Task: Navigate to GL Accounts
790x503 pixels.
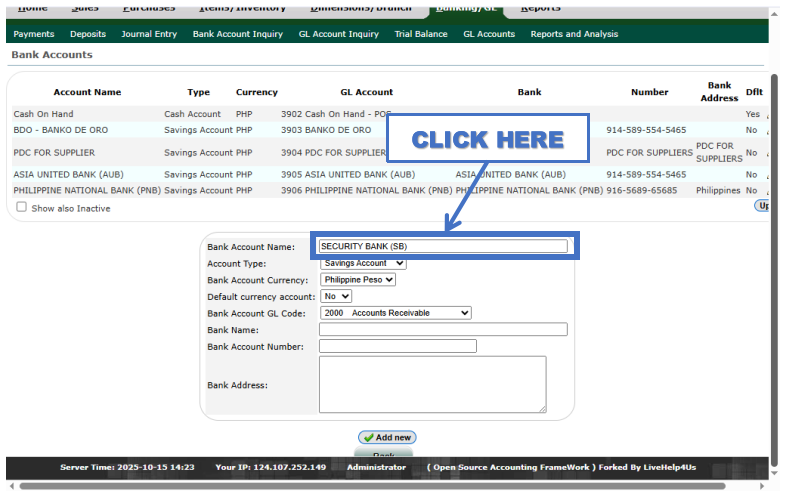Action: (x=489, y=34)
